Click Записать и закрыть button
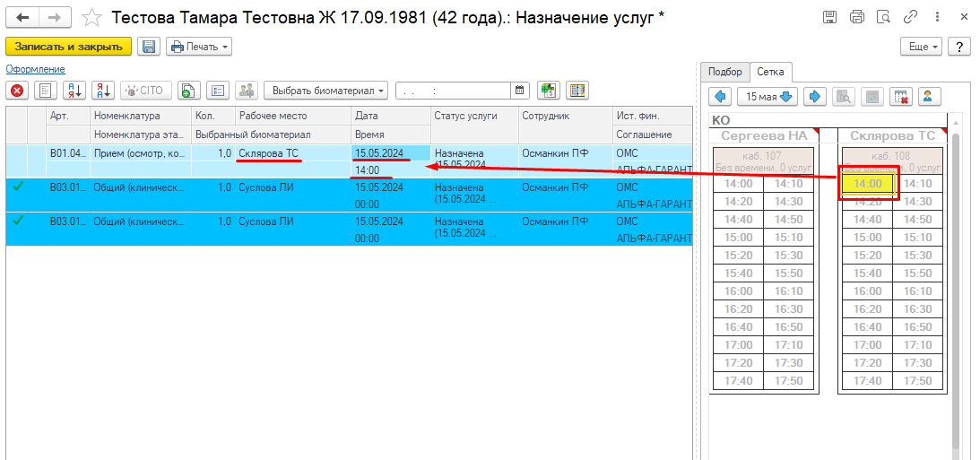The image size is (980, 460). click(69, 47)
